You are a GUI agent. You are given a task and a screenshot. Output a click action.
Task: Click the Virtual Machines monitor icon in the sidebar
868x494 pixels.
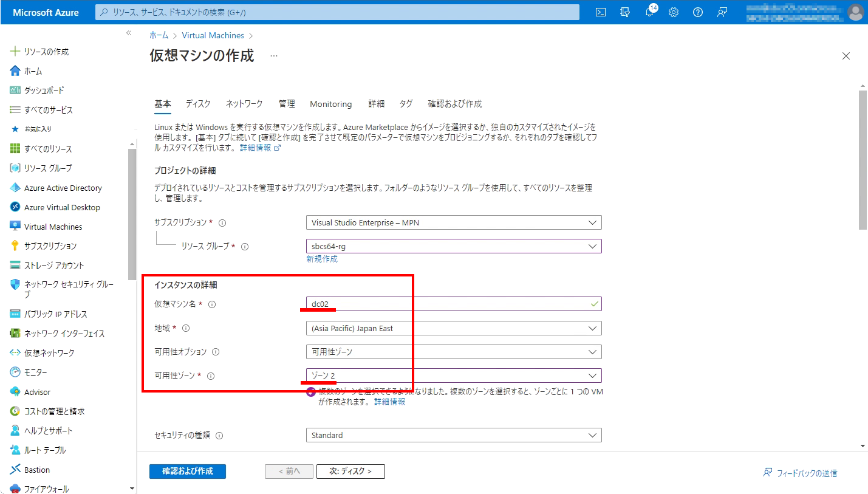point(15,227)
